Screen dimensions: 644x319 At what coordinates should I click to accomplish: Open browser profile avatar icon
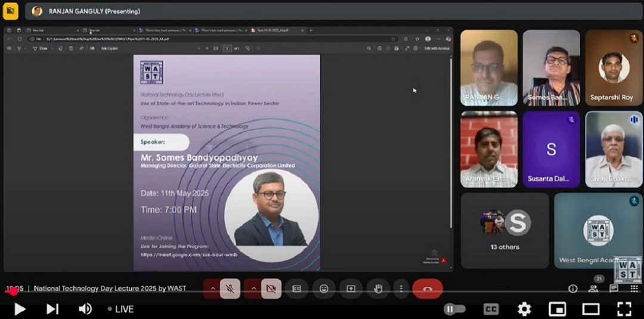pos(428,39)
